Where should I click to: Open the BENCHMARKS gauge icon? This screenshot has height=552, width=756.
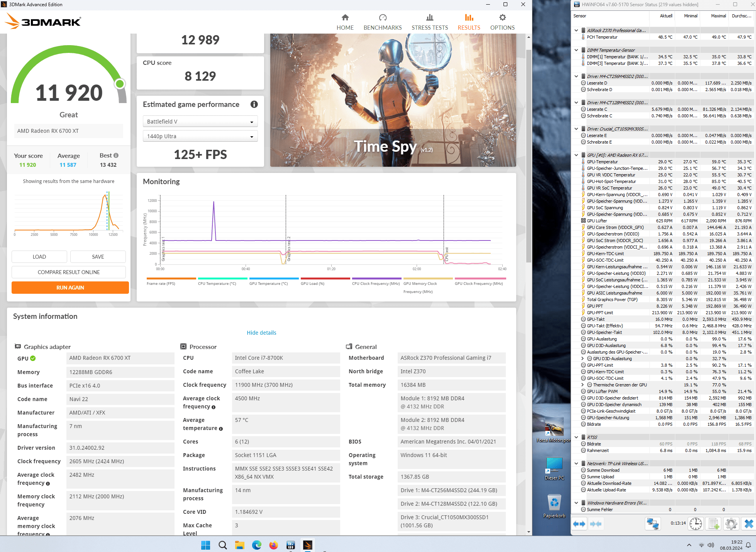pyautogui.click(x=383, y=17)
